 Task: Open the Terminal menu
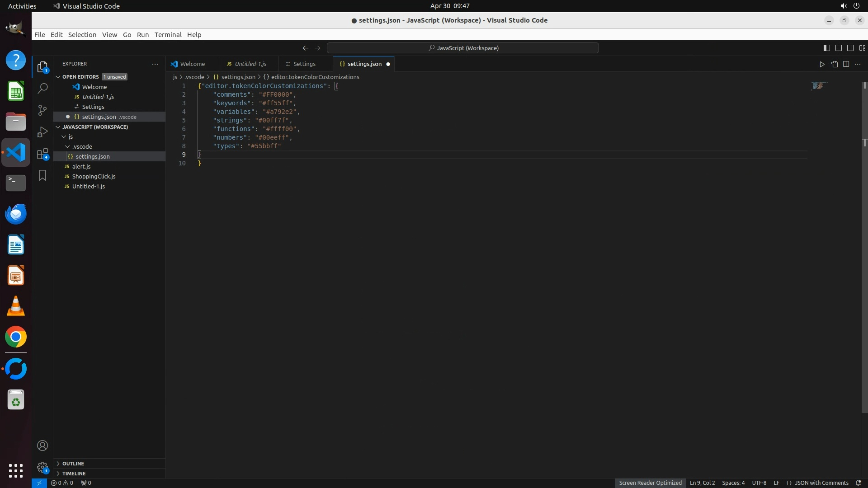pyautogui.click(x=168, y=35)
